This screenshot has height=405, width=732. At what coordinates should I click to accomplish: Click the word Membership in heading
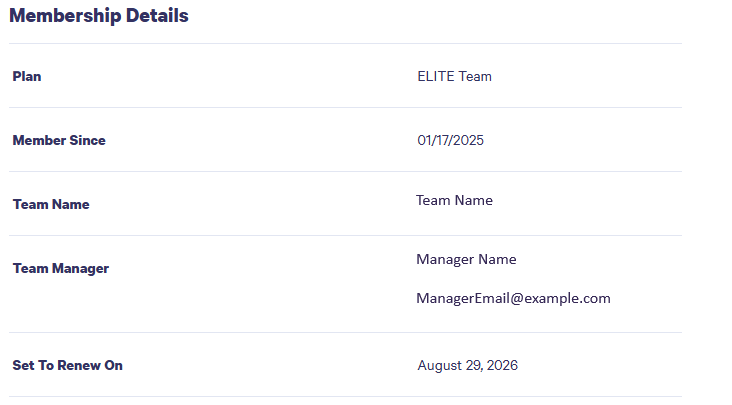point(65,16)
